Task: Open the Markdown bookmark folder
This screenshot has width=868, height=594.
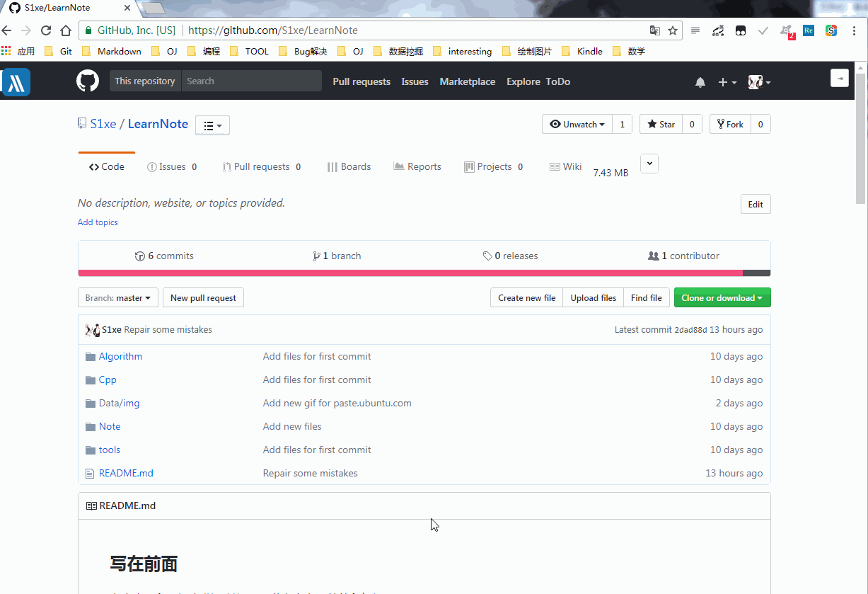Action: (x=112, y=51)
